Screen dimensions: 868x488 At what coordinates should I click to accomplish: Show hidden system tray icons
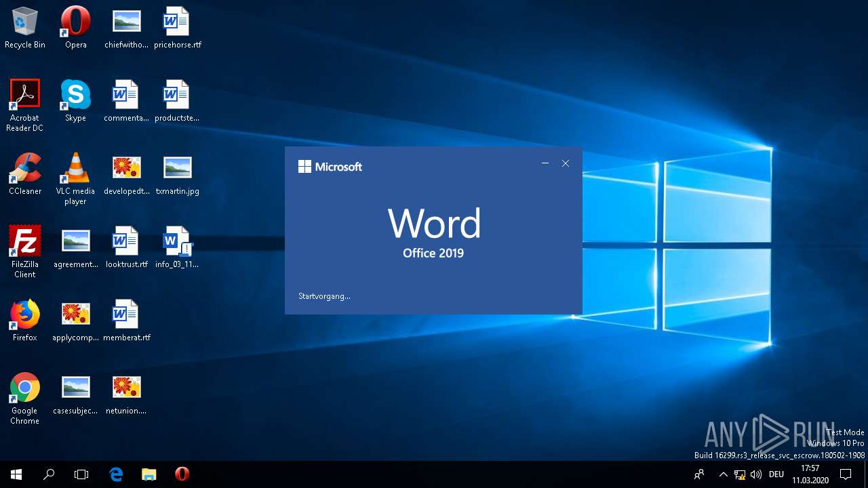click(x=723, y=474)
